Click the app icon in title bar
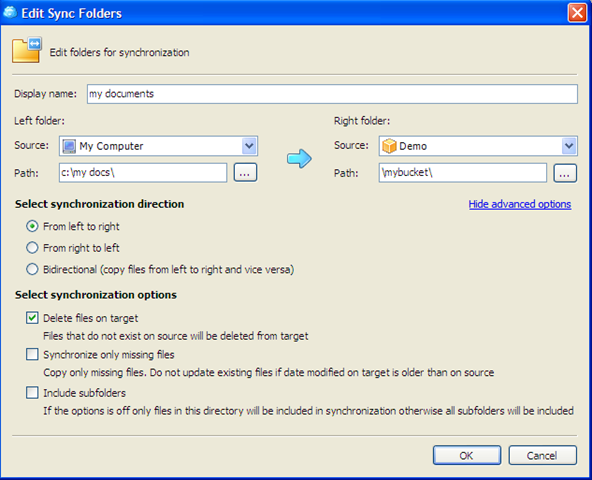This screenshot has height=480, width=592. pos(10,12)
